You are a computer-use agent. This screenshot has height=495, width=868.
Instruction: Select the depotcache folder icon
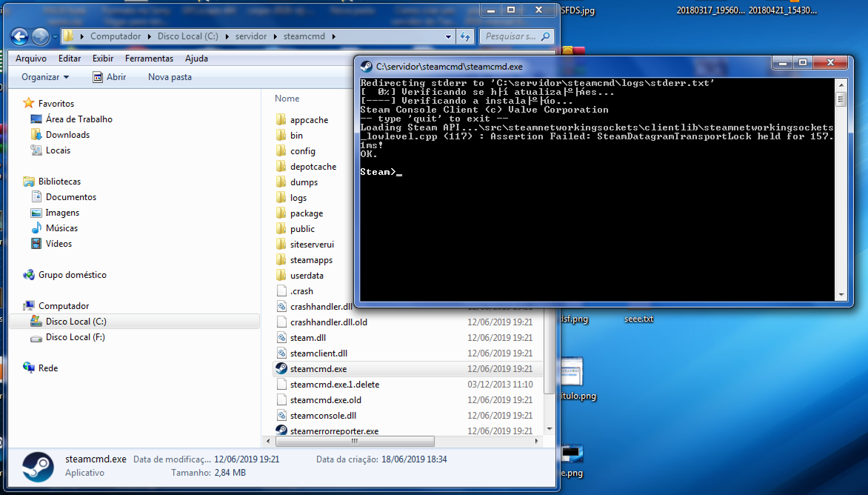(x=281, y=166)
